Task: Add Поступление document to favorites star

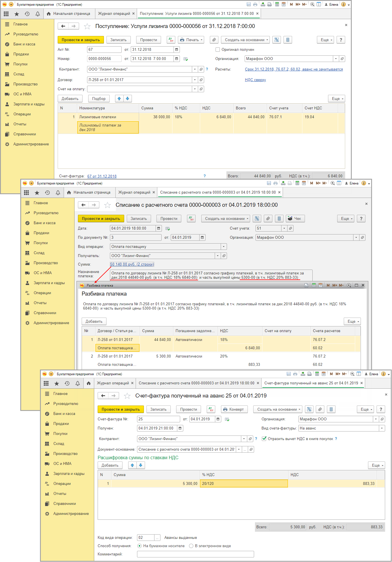Action: click(x=87, y=26)
